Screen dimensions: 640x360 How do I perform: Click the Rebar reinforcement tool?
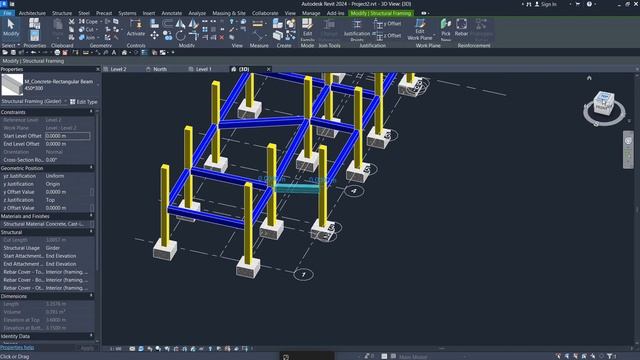tap(462, 27)
